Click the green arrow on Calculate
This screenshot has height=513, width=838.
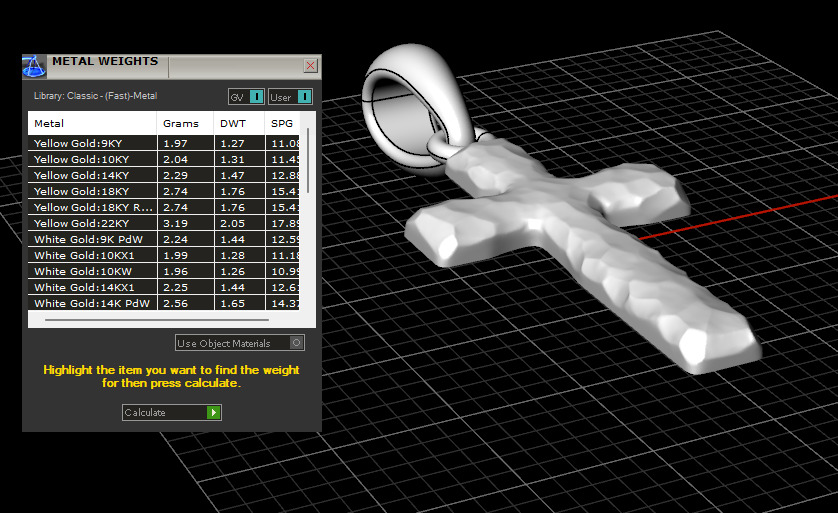pos(214,413)
